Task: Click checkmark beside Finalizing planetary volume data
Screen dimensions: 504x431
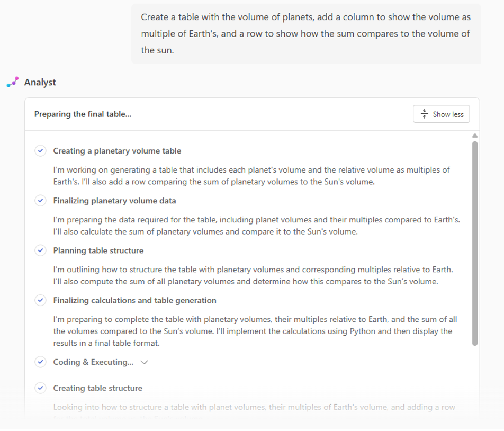Action: [40, 201]
